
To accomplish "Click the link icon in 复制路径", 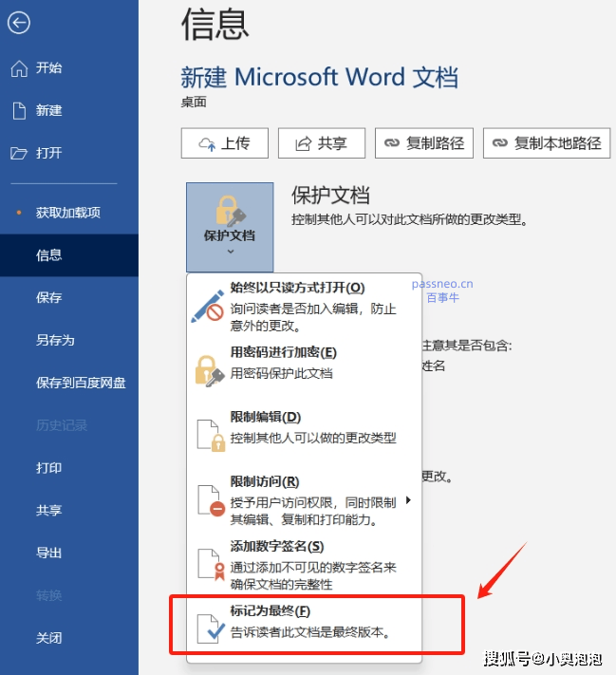I will (x=392, y=142).
